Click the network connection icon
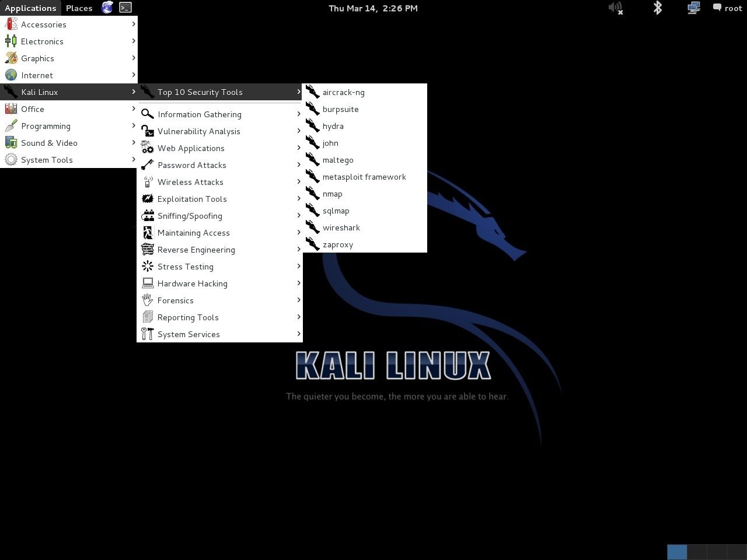The width and height of the screenshot is (747, 560). click(694, 8)
